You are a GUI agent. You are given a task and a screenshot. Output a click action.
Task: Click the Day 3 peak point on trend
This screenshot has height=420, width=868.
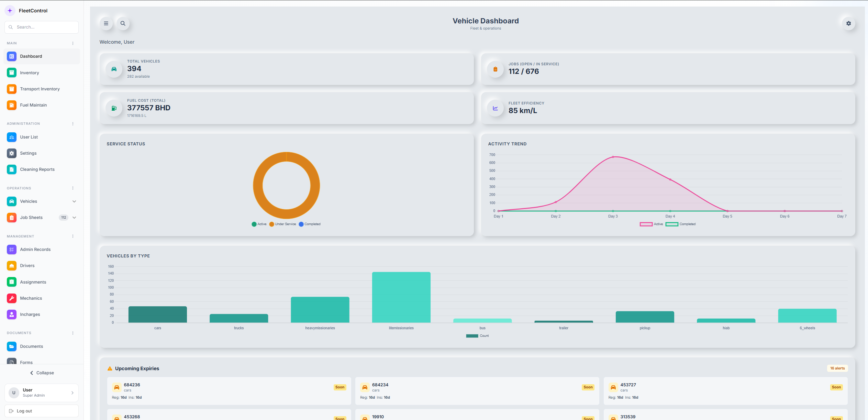pos(613,157)
